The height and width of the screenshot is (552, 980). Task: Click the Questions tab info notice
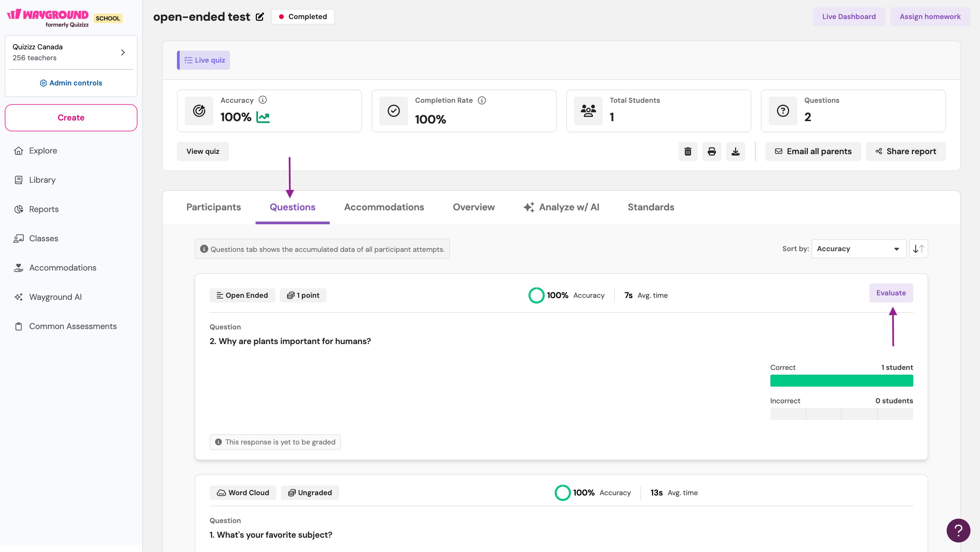pyautogui.click(x=322, y=249)
